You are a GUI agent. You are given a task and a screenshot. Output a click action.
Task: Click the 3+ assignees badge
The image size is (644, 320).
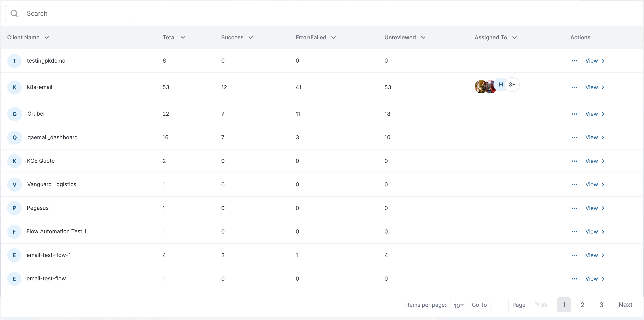[512, 85]
